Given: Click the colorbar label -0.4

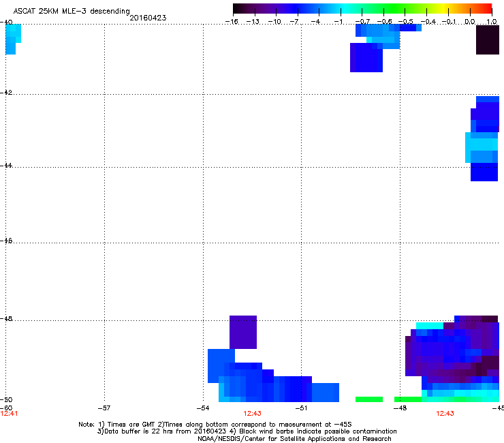Looking at the screenshot, I should click(x=428, y=22).
